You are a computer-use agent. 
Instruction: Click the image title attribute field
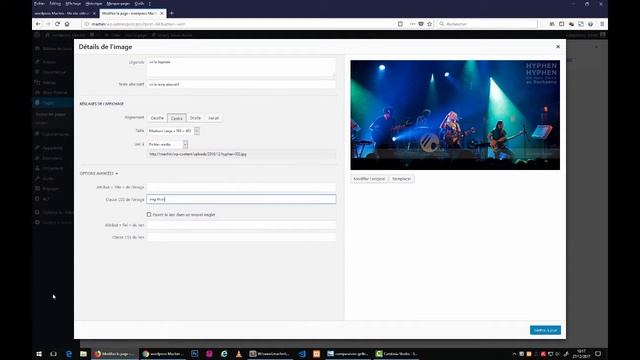pos(241,187)
